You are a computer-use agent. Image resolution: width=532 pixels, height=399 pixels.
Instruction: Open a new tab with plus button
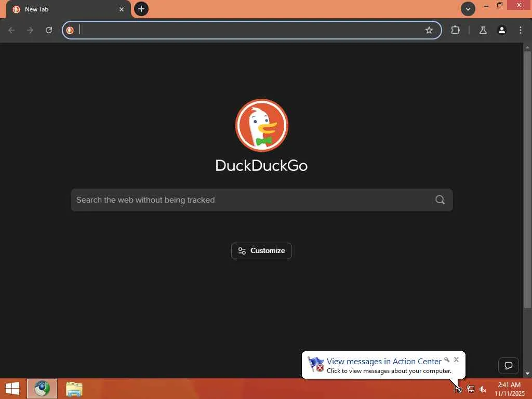coord(141,9)
